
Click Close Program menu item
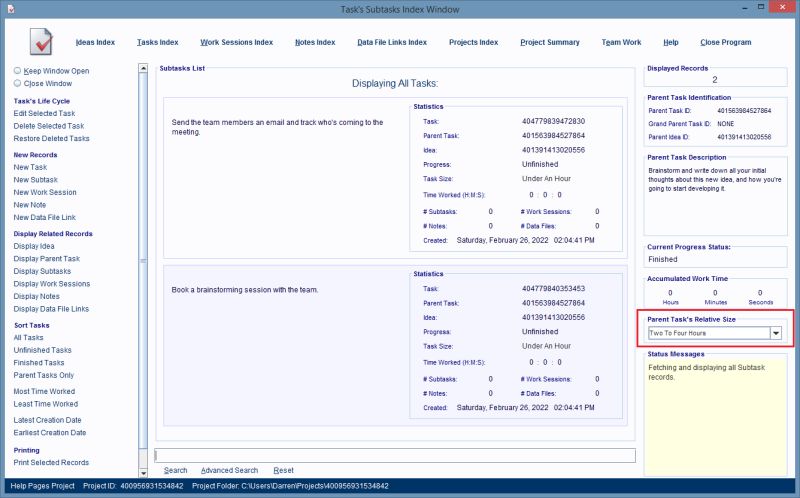pyautogui.click(x=726, y=42)
